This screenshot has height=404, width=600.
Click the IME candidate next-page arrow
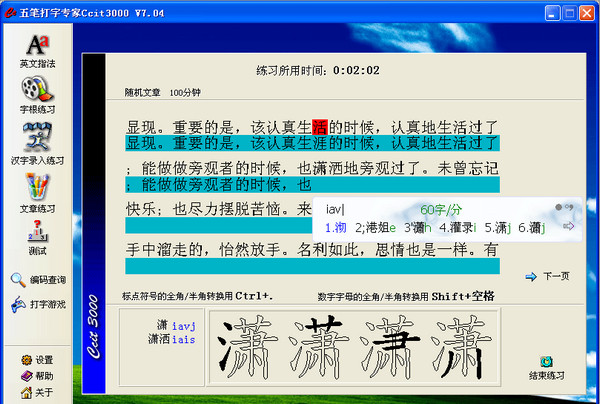[x=569, y=226]
